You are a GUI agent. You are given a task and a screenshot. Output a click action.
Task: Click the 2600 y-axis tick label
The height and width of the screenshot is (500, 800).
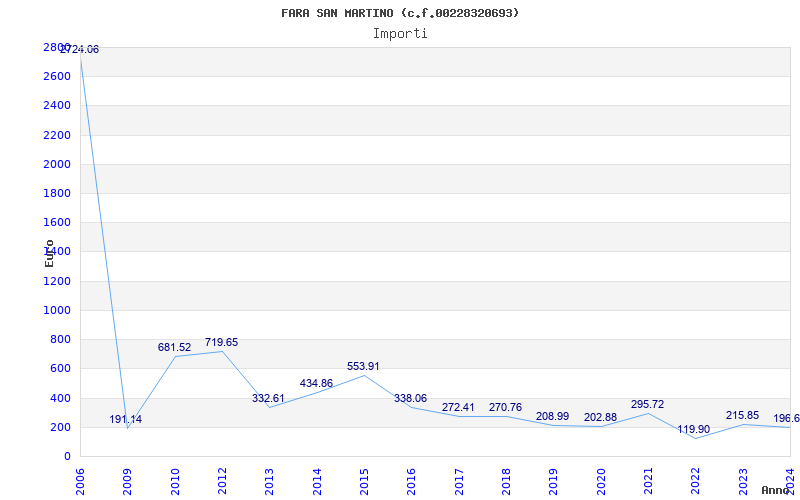(x=57, y=77)
